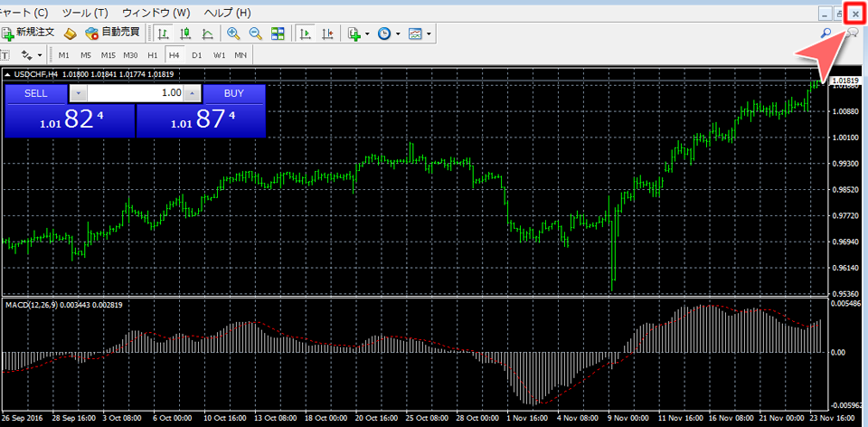Click time axis label 3 Oct 08:00

click(x=122, y=417)
